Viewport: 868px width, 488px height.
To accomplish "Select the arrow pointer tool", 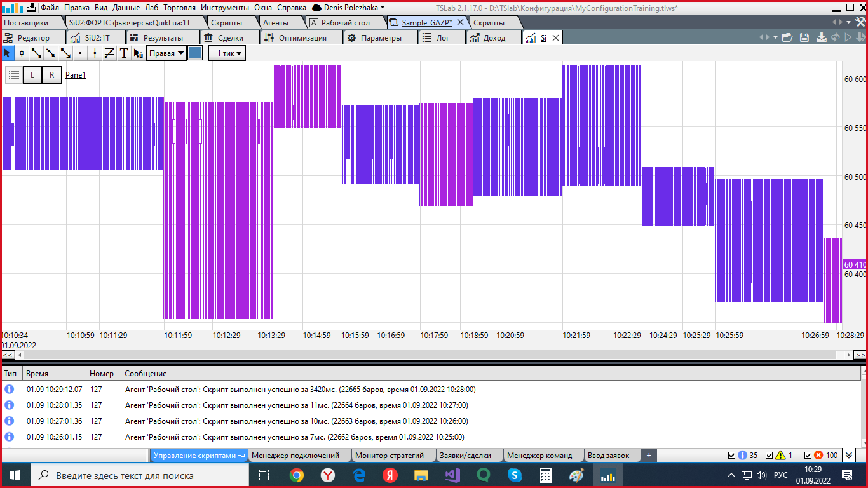I will [x=8, y=53].
